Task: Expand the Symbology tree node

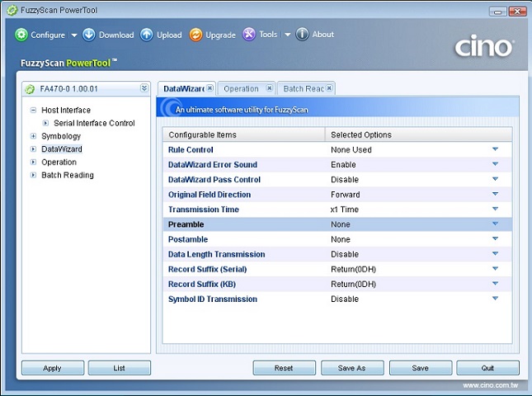Action: (33, 136)
